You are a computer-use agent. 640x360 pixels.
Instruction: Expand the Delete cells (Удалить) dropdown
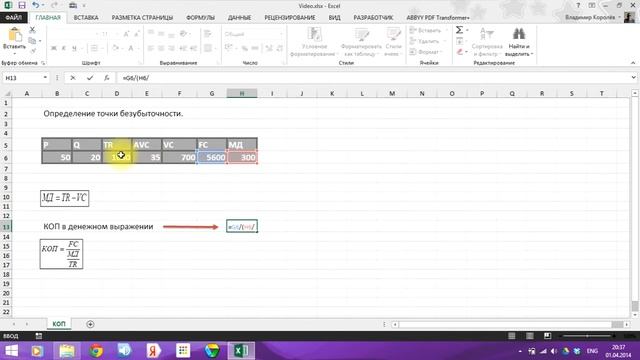[x=445, y=41]
